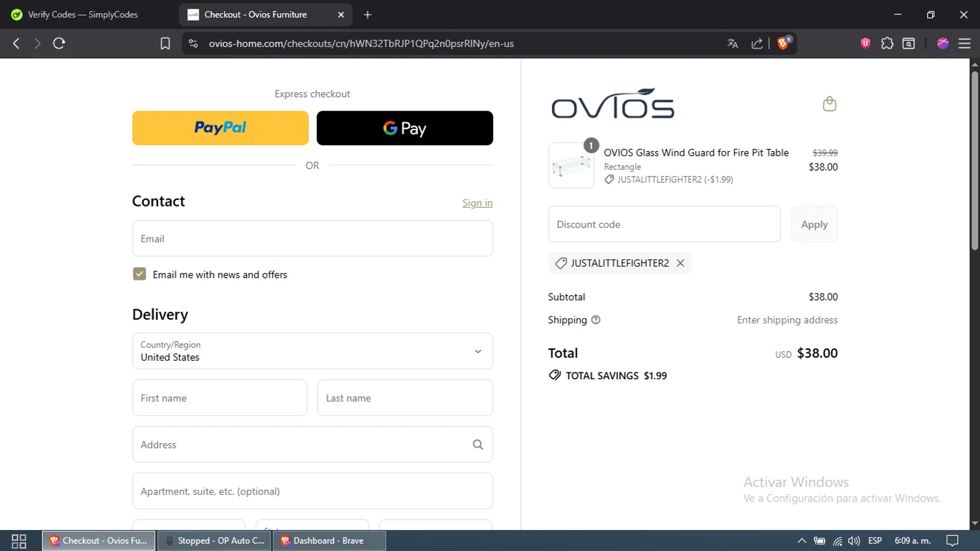Open the volume speaker tray icon
Viewport: 980px width, 551px height.
tap(853, 541)
